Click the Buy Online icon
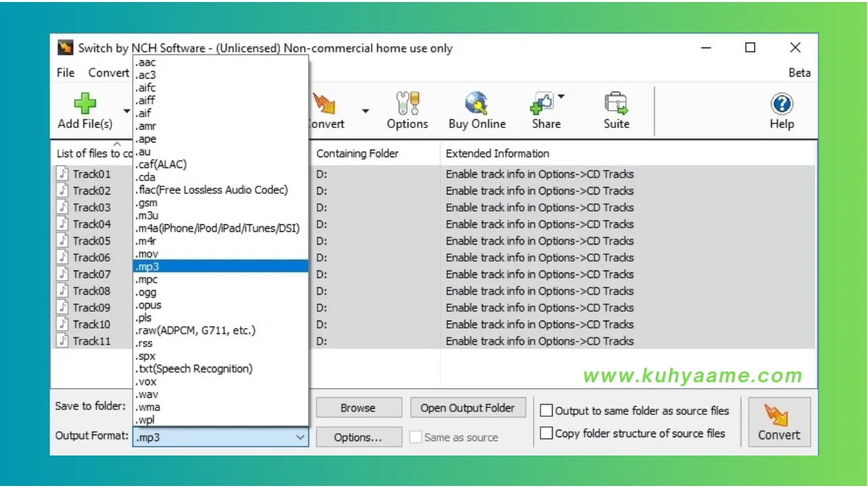Image resolution: width=868 pixels, height=488 pixels. 477,104
